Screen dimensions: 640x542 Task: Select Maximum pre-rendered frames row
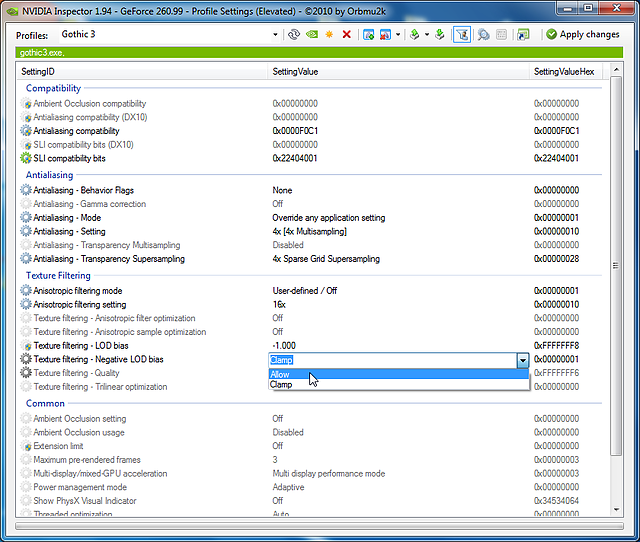click(x=310, y=460)
